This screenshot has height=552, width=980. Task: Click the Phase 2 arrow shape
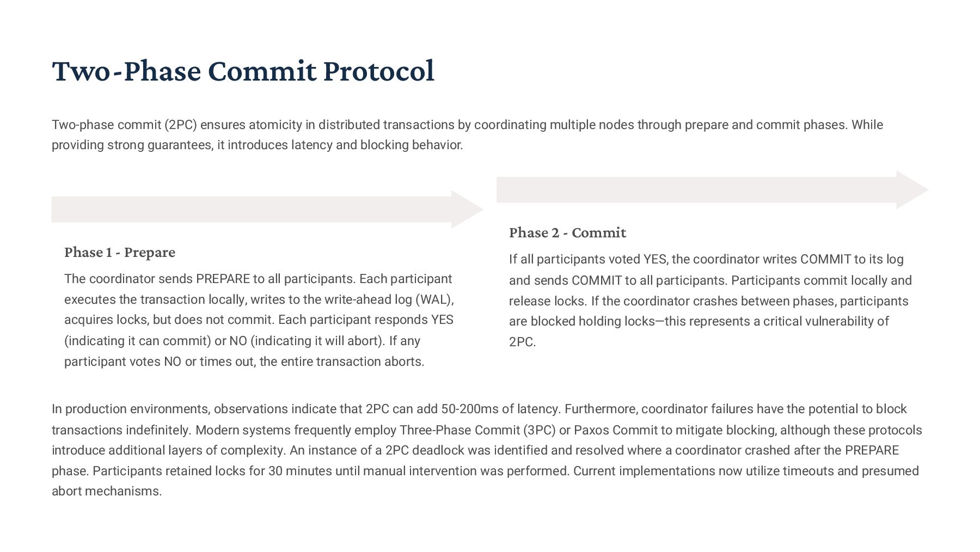(x=712, y=190)
